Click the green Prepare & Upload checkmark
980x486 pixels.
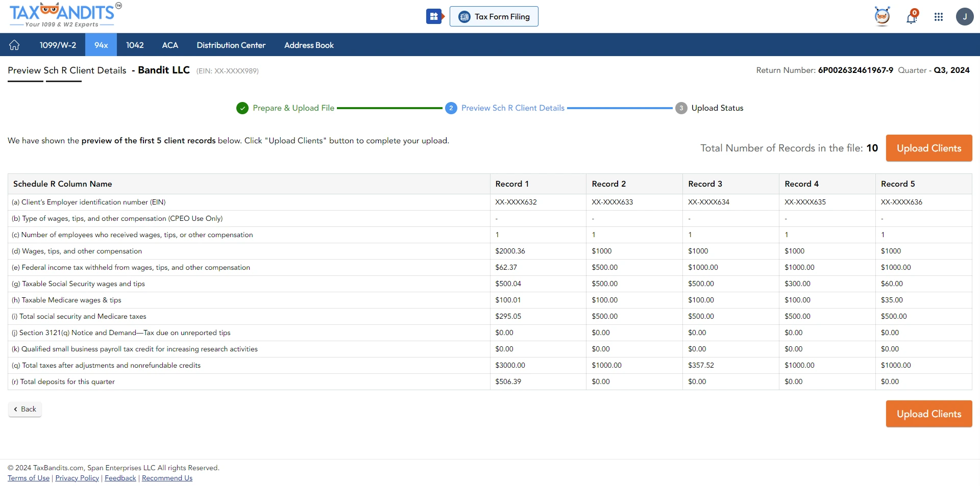click(242, 108)
